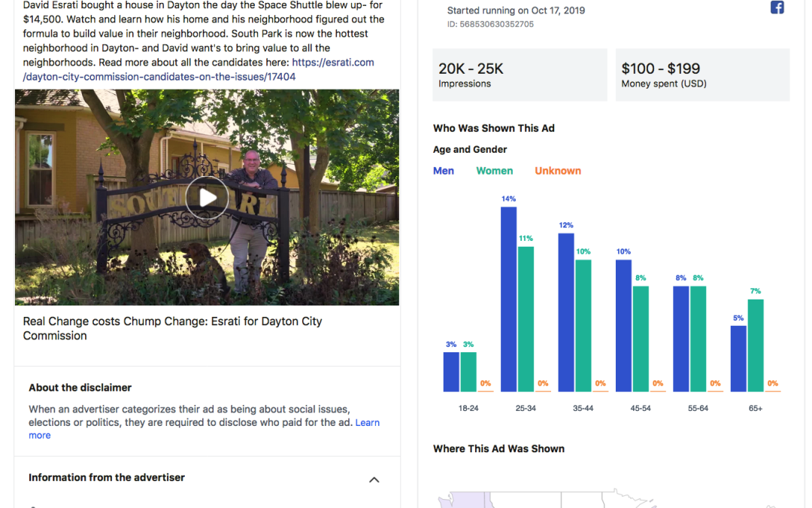Click the 8% men bar for 55-64
This screenshot has width=812, height=508.
[680, 338]
